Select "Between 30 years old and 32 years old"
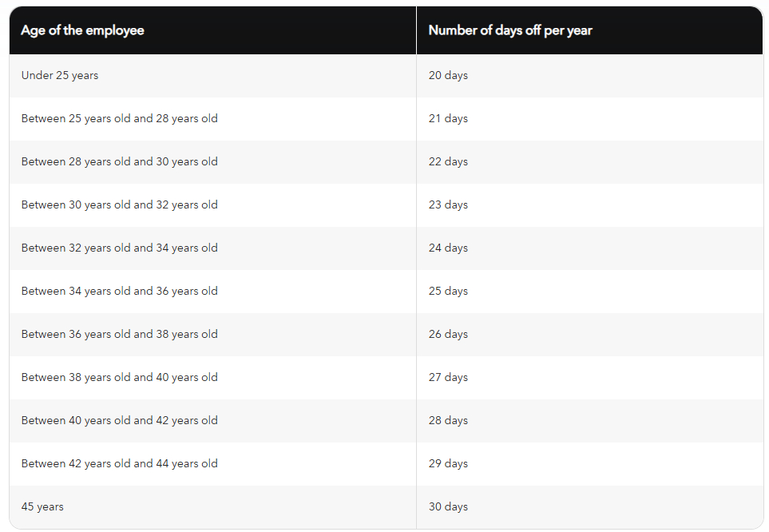The image size is (769, 532). (119, 204)
